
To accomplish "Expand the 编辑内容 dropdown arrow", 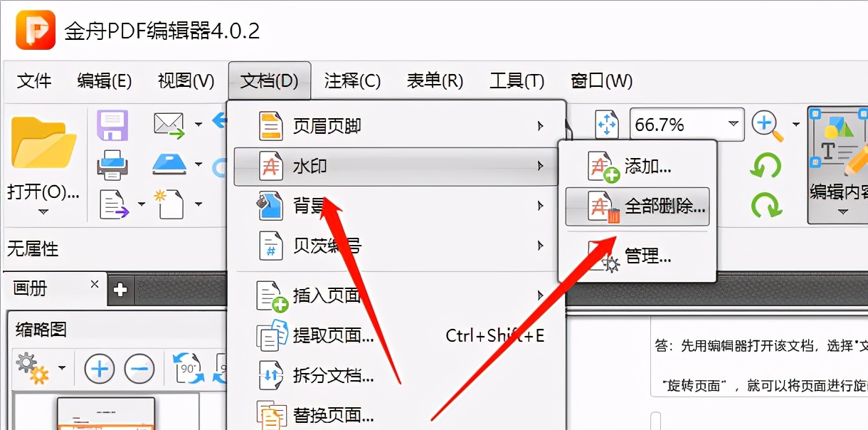I will pos(843,212).
